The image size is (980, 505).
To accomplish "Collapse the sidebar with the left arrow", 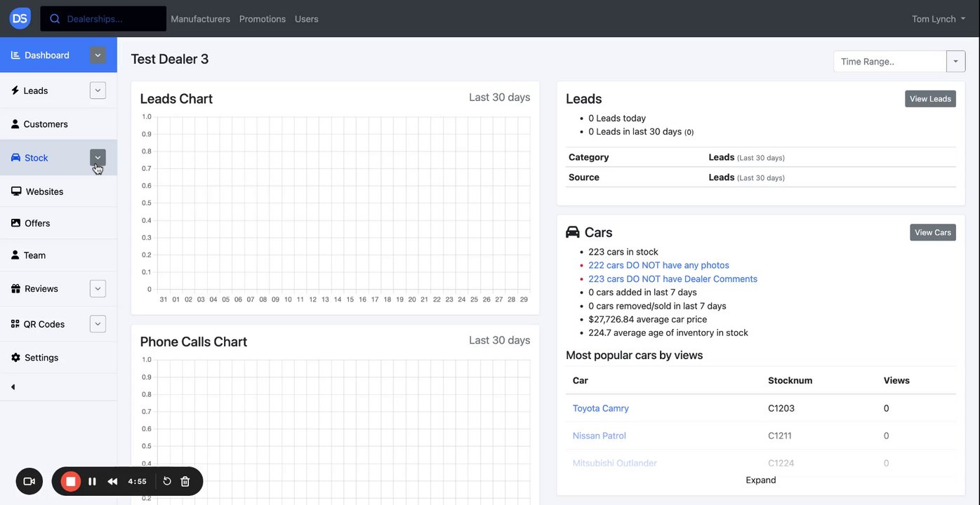I will tap(13, 387).
